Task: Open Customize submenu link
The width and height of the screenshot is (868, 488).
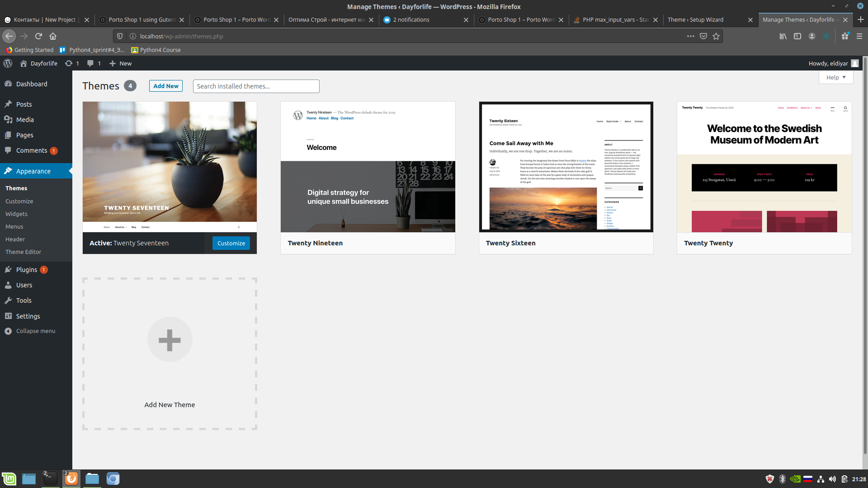Action: click(x=19, y=201)
